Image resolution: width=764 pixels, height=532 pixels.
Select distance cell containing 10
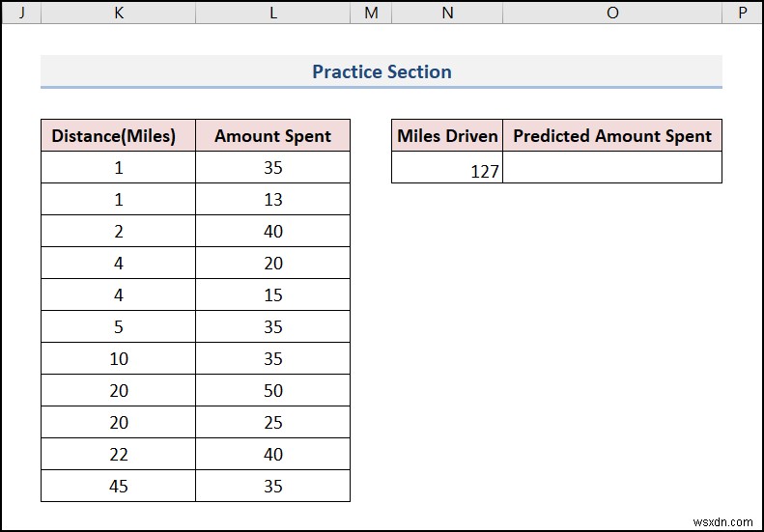click(119, 358)
